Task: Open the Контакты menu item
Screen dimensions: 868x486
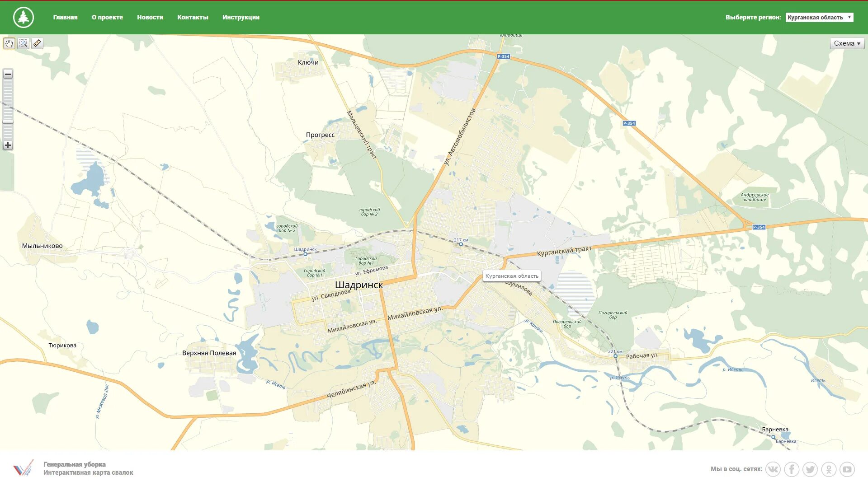Action: tap(193, 17)
